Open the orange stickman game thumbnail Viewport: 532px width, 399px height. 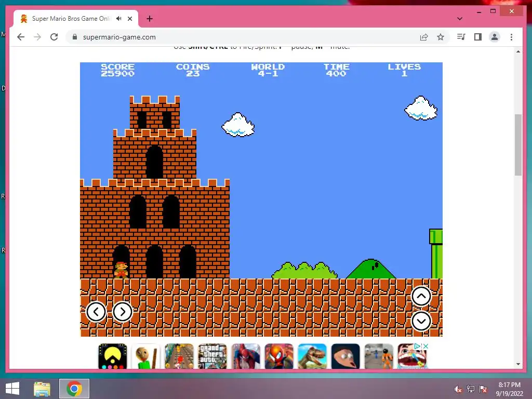pos(379,356)
